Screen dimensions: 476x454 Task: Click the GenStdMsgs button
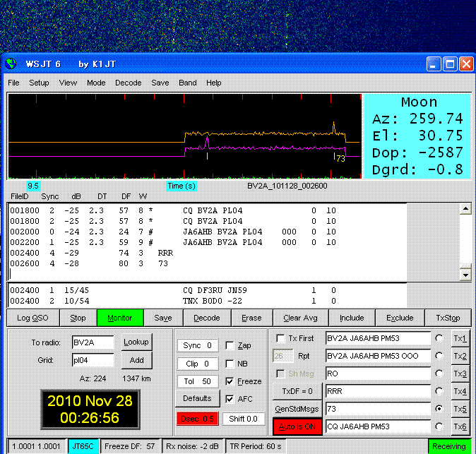(297, 409)
